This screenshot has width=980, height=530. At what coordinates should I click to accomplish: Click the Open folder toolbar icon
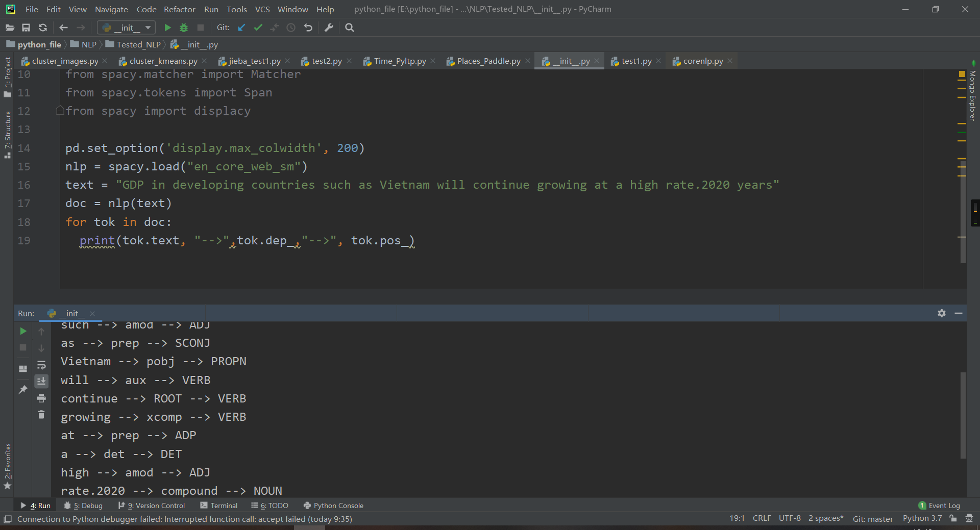click(x=10, y=28)
